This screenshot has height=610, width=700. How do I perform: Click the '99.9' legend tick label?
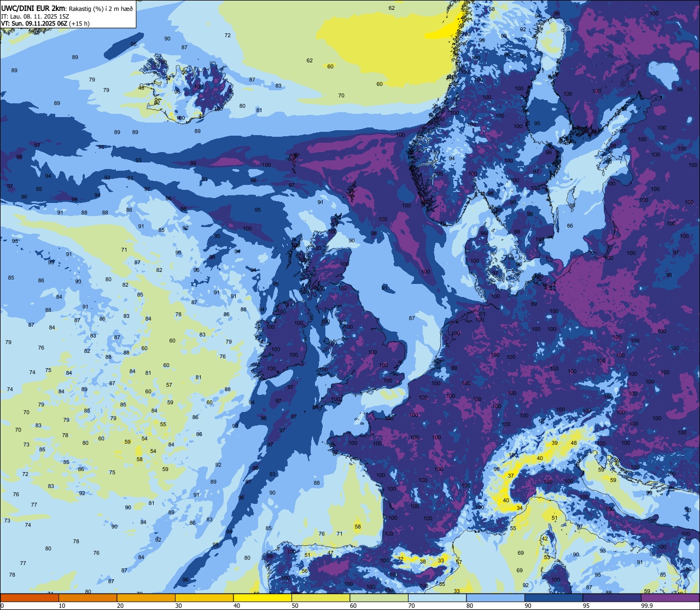pos(647,606)
